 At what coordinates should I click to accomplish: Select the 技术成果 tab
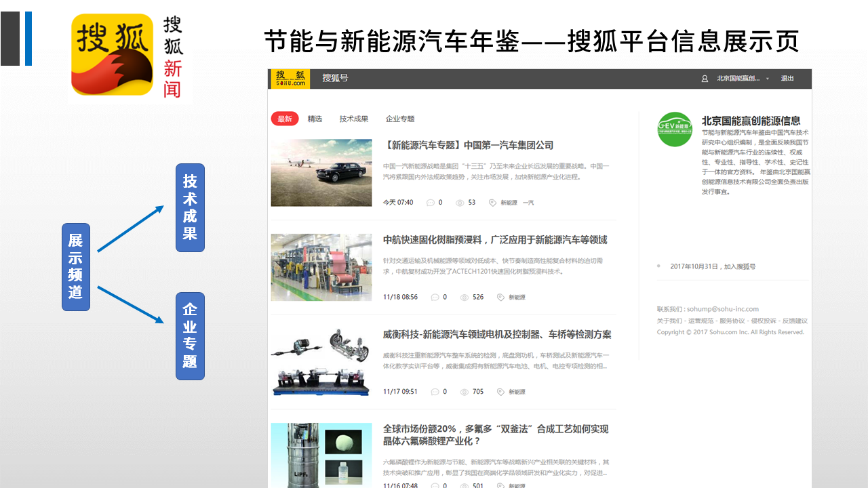coord(354,119)
